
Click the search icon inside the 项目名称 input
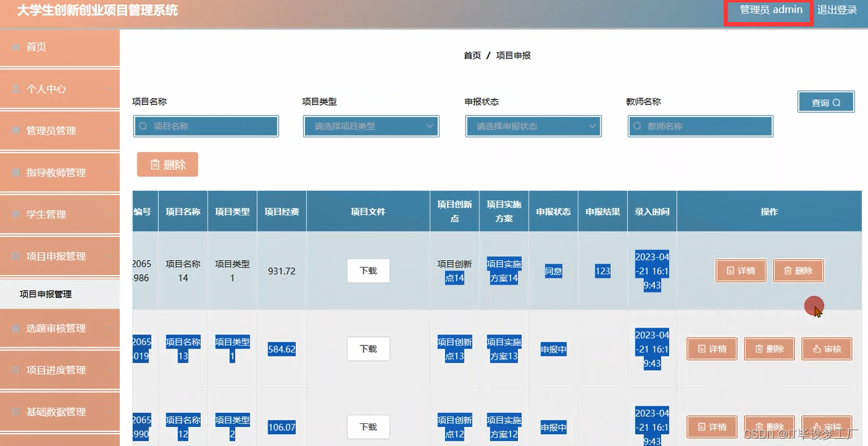coord(142,126)
